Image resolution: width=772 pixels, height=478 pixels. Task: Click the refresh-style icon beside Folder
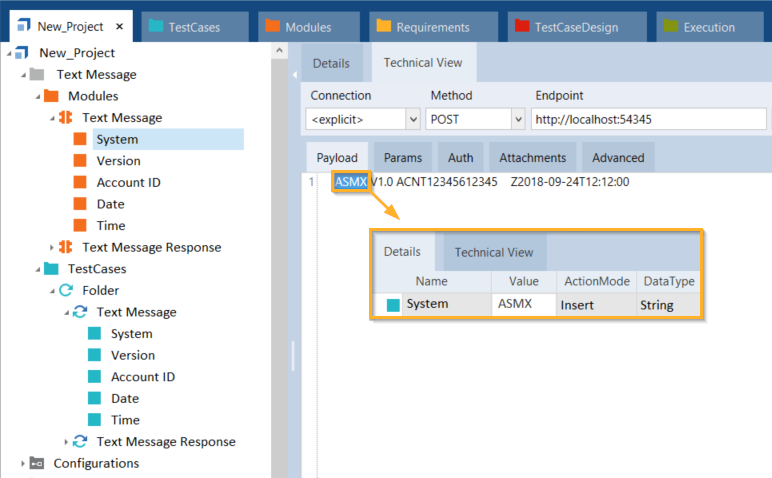click(66, 290)
